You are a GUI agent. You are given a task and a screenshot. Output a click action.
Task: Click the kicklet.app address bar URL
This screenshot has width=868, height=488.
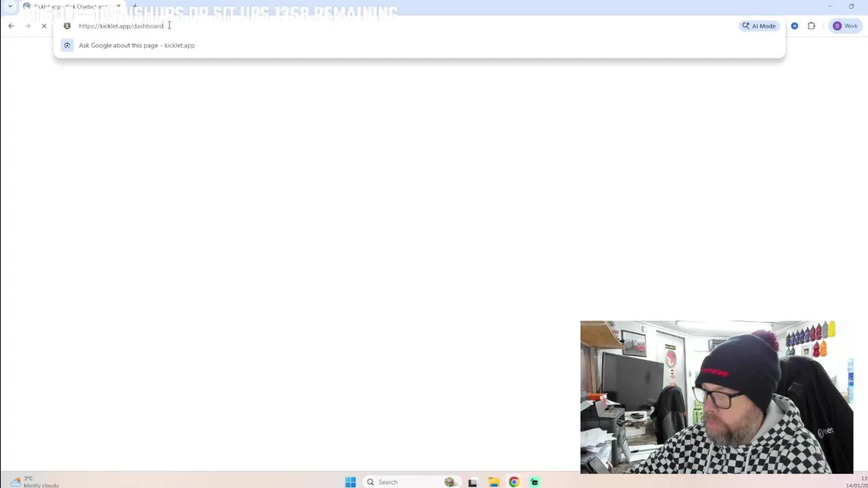121,26
